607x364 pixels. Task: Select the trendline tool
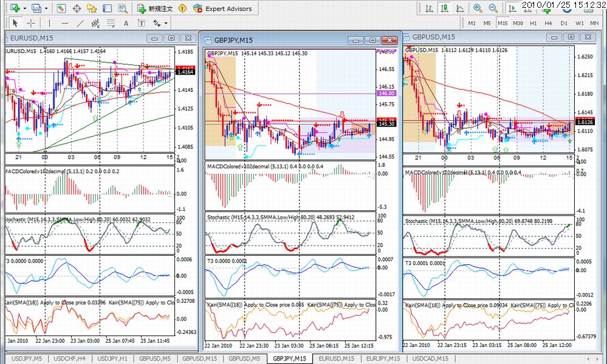[80, 23]
